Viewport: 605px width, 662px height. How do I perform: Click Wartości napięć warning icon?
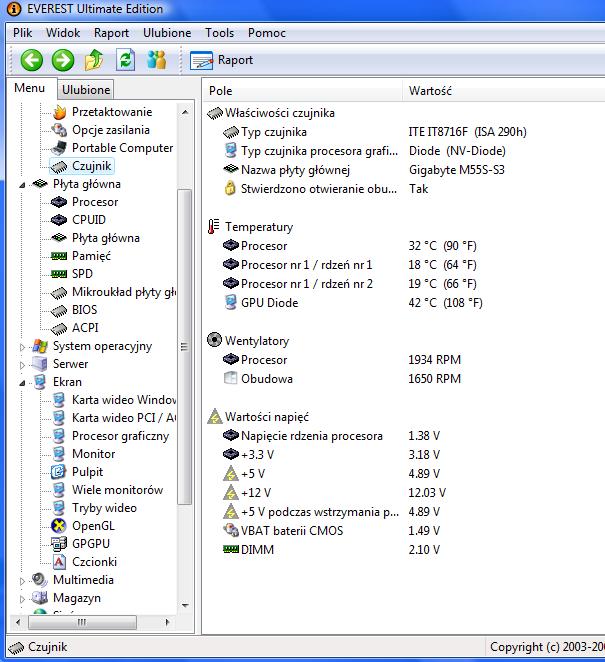point(215,416)
